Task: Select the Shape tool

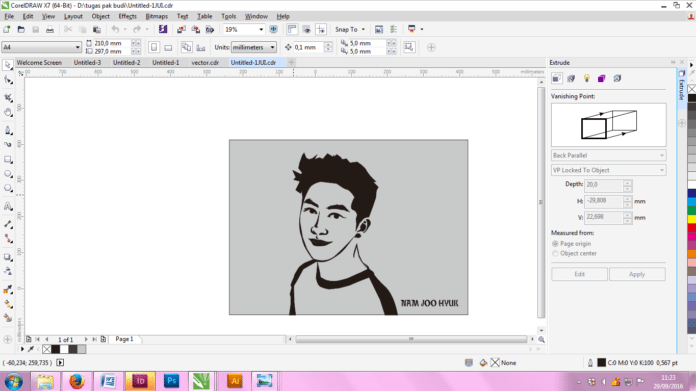Action: tap(8, 80)
